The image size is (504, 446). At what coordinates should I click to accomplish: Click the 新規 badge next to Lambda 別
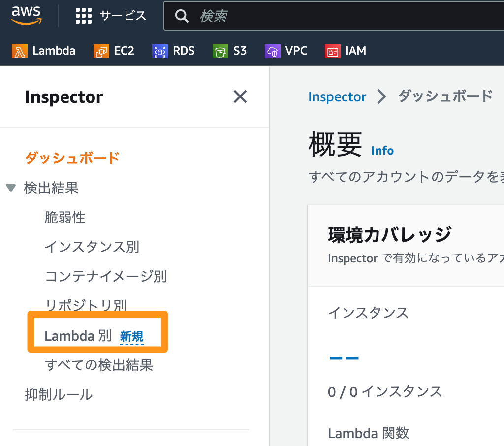pyautogui.click(x=132, y=337)
